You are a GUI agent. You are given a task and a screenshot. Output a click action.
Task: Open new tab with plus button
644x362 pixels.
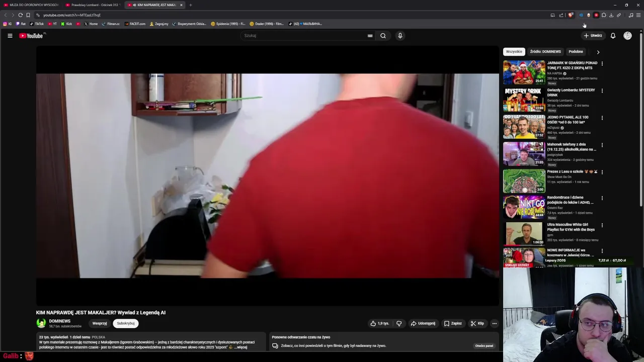pos(190,5)
